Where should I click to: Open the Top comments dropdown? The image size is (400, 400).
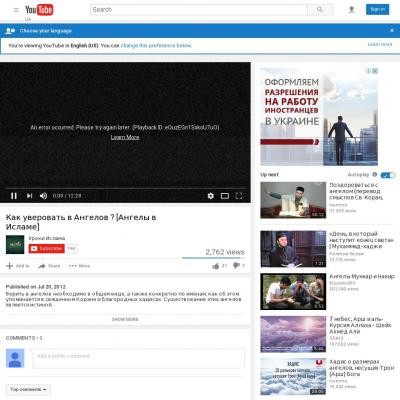(x=28, y=389)
